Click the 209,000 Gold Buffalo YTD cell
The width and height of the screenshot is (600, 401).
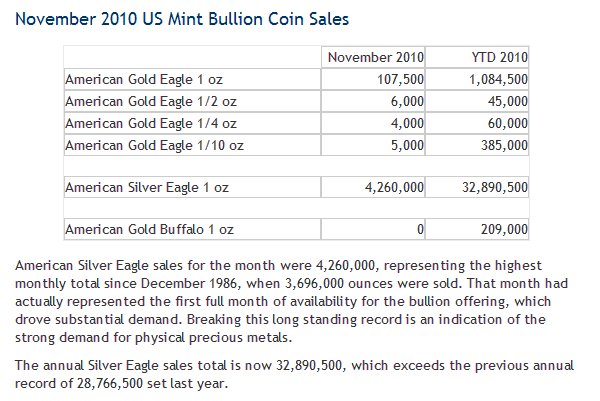503,230
